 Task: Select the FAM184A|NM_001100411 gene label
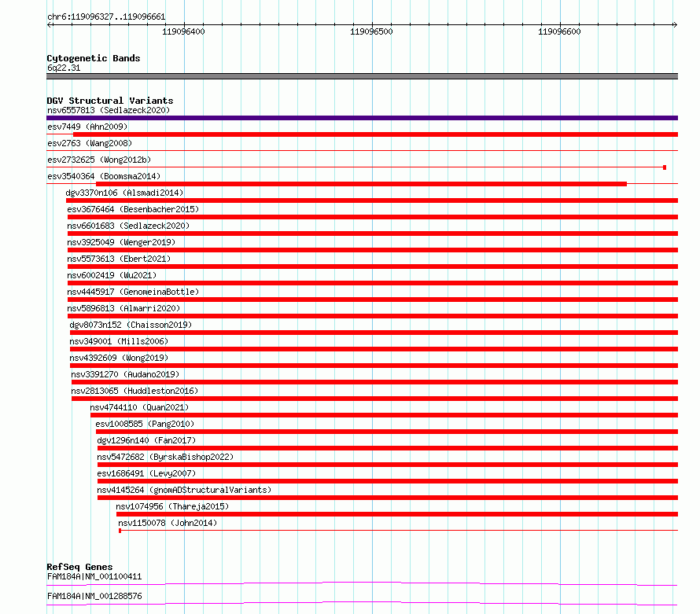[94, 576]
